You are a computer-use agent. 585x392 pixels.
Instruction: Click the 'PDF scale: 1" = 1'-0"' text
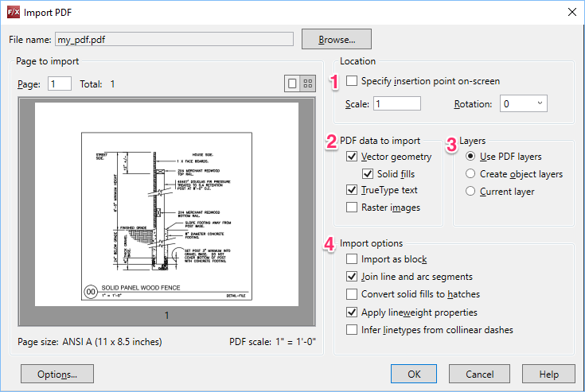pyautogui.click(x=272, y=342)
